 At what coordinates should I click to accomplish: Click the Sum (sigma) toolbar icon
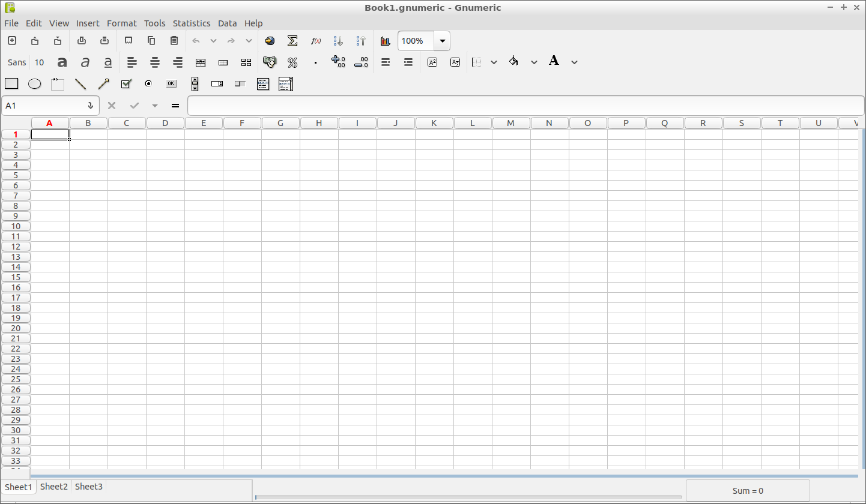pyautogui.click(x=292, y=41)
